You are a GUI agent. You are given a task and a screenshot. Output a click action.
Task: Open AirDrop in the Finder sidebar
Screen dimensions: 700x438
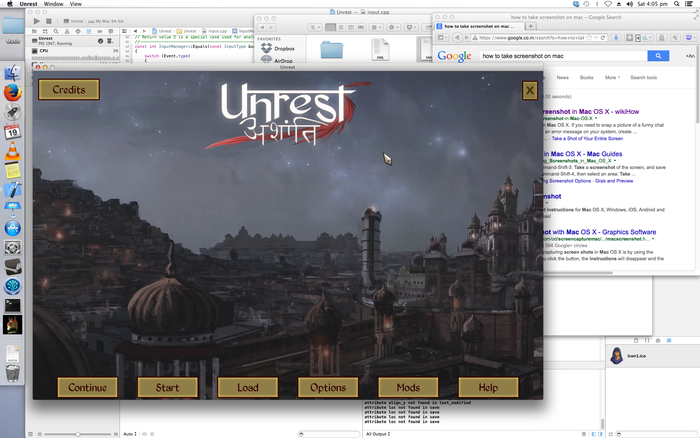[x=278, y=60]
